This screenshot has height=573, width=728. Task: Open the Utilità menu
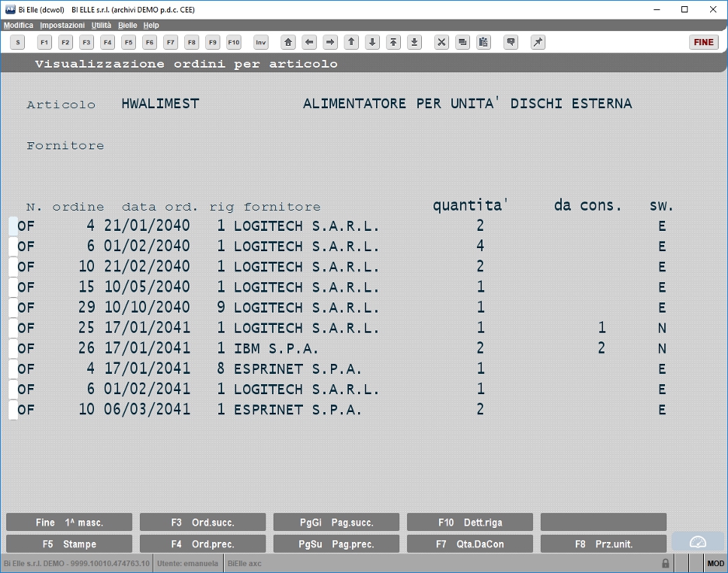[101, 25]
